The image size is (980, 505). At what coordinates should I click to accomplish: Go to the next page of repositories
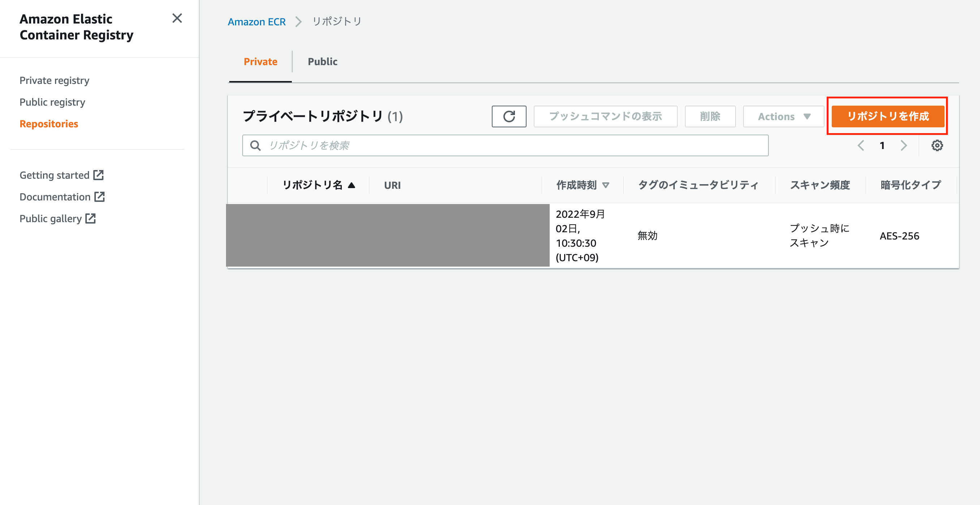(x=904, y=145)
